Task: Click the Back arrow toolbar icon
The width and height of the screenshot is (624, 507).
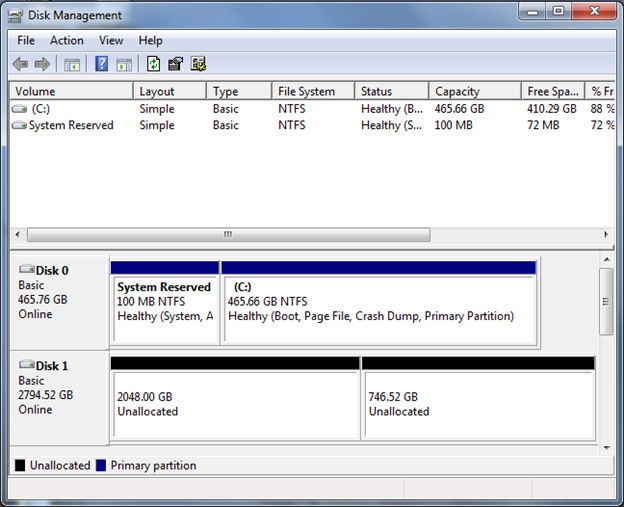Action: click(x=20, y=64)
